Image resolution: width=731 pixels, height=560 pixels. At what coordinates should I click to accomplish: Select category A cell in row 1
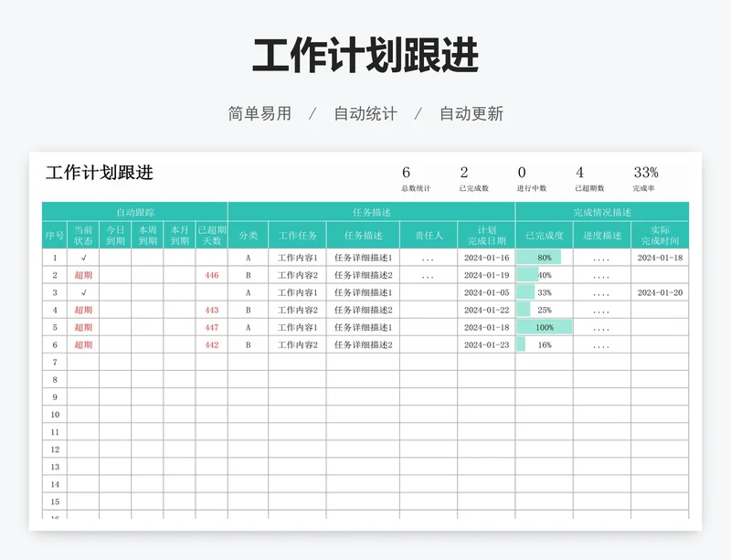[x=248, y=258]
